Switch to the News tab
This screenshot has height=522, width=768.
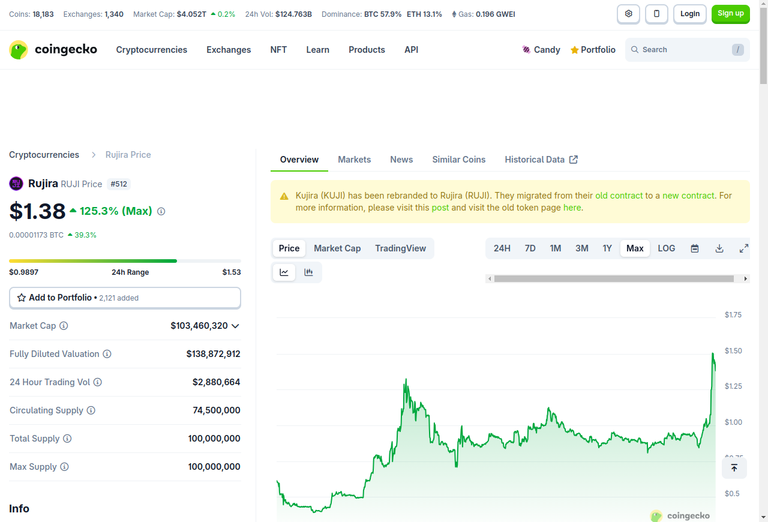click(402, 160)
